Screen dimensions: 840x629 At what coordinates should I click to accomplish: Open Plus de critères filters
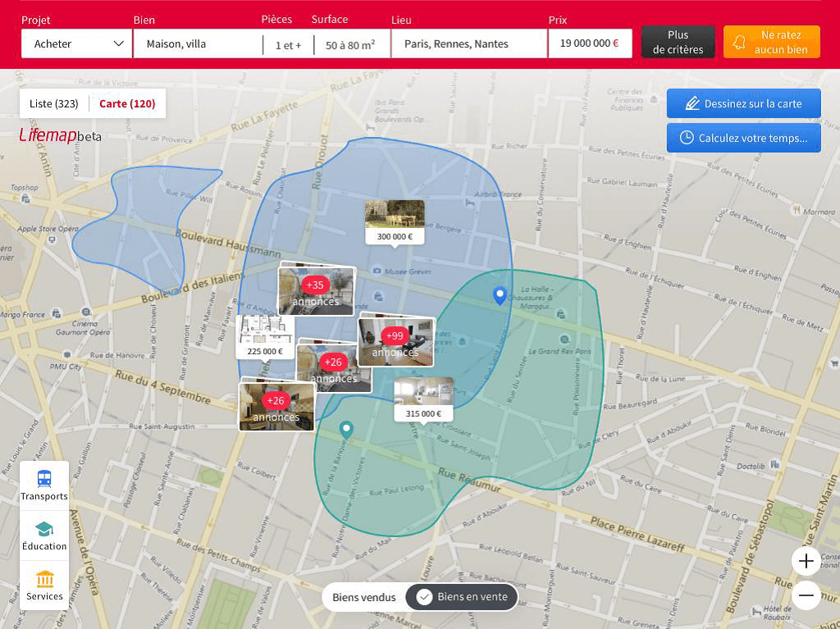coord(678,42)
